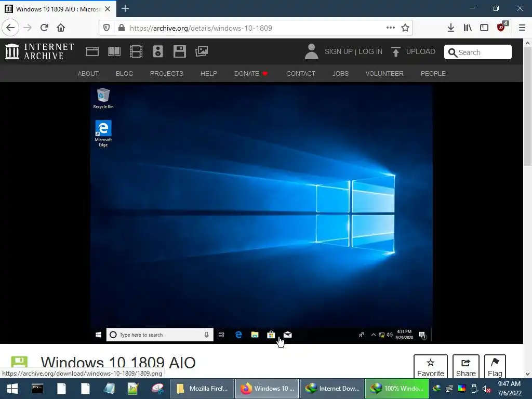The width and height of the screenshot is (532, 399).
Task: Click the page scrollbar up arrow
Action: point(527,44)
